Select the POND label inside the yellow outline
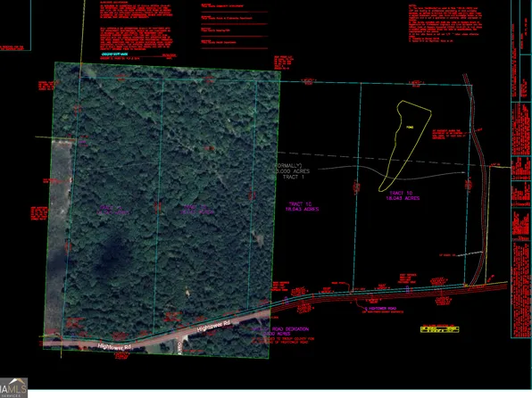The image size is (532, 398). coord(410,128)
